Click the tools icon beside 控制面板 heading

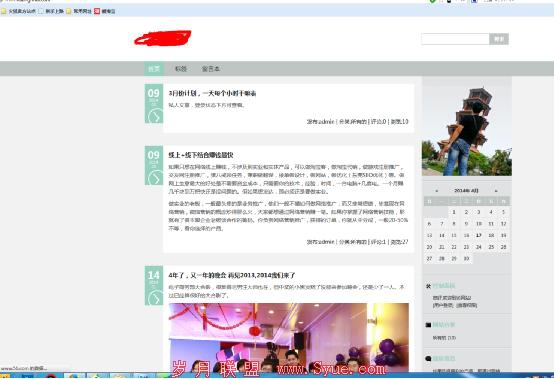[x=428, y=286]
